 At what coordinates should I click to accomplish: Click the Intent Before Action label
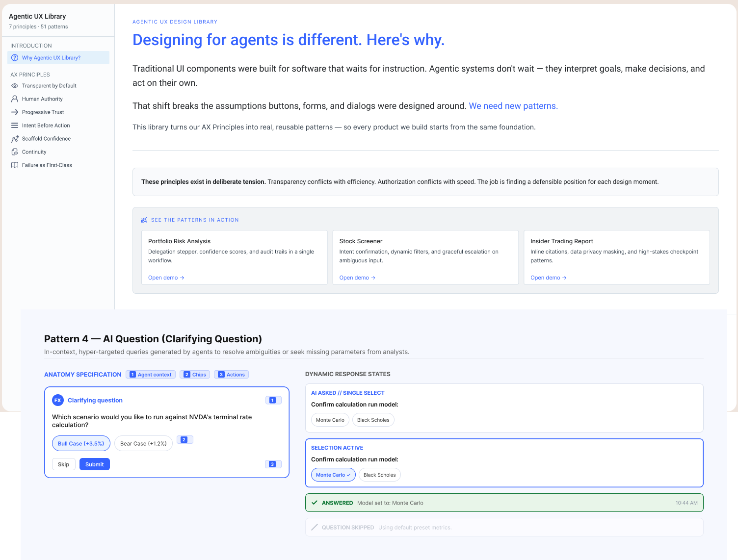coord(46,126)
